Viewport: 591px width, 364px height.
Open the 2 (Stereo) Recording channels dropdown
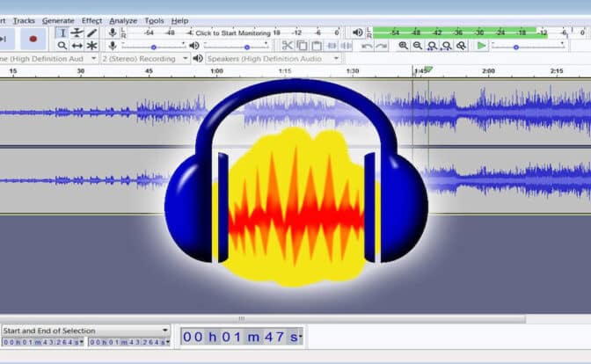145,59
